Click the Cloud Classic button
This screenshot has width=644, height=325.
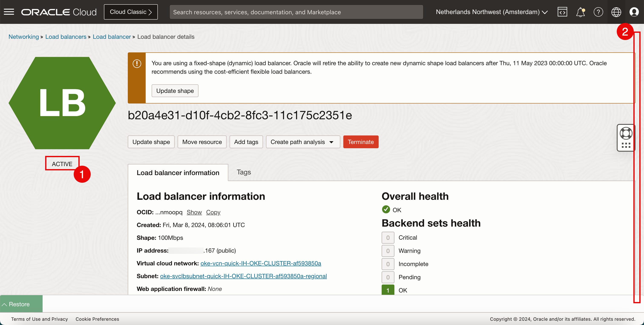[x=131, y=12]
